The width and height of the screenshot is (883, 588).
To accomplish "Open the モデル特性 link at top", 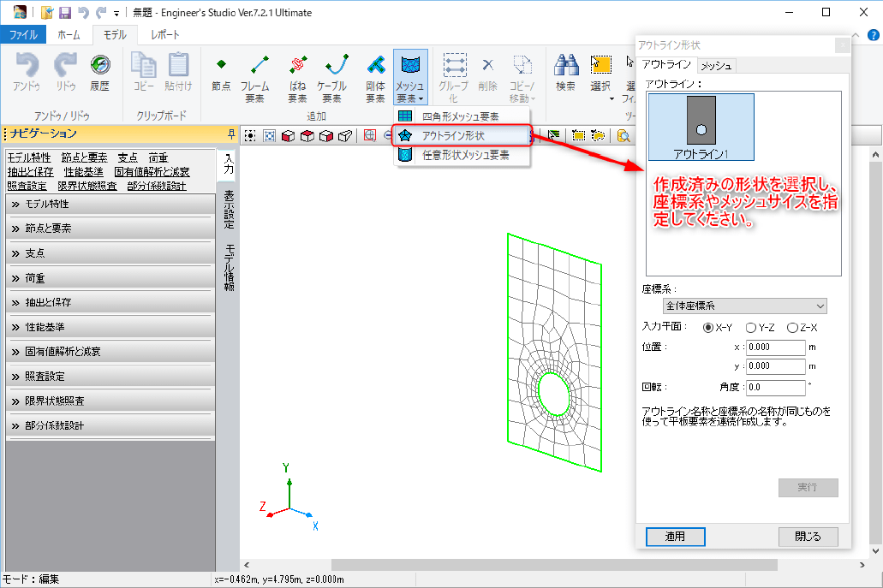I will point(29,158).
